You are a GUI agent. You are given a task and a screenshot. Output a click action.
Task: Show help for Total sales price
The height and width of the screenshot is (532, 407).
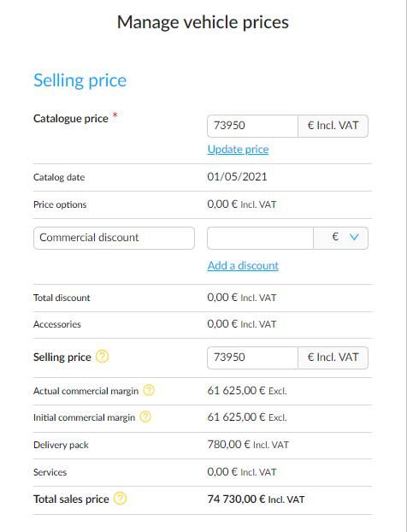point(120,499)
